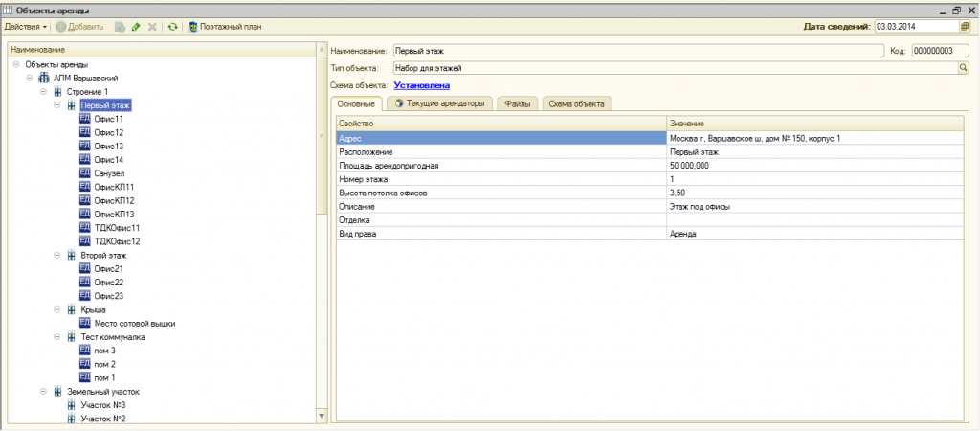The image size is (980, 431).
Task: Click the green pencil edit icon
Action: point(136,27)
